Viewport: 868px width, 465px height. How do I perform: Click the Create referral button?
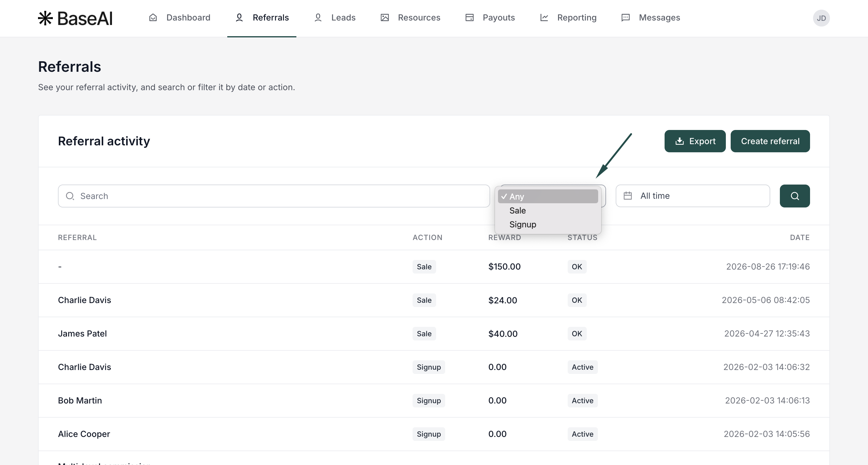coord(770,141)
